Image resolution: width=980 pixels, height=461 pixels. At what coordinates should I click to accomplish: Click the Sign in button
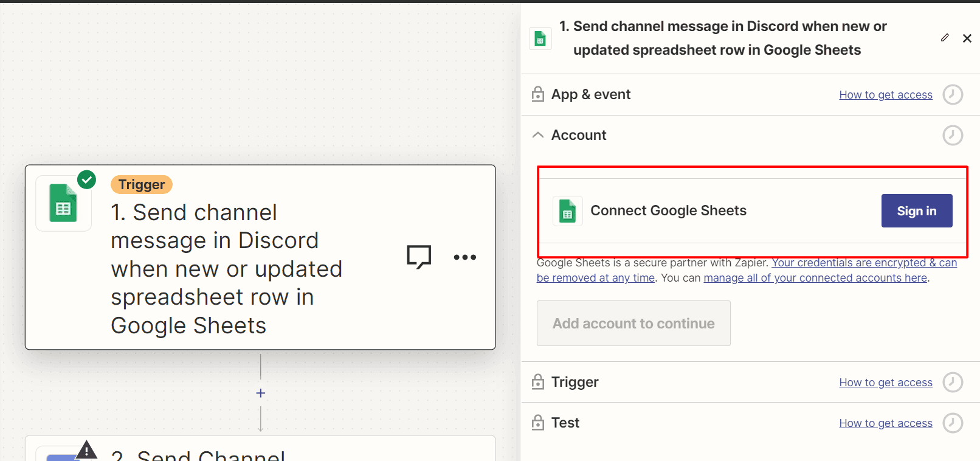[x=917, y=211]
